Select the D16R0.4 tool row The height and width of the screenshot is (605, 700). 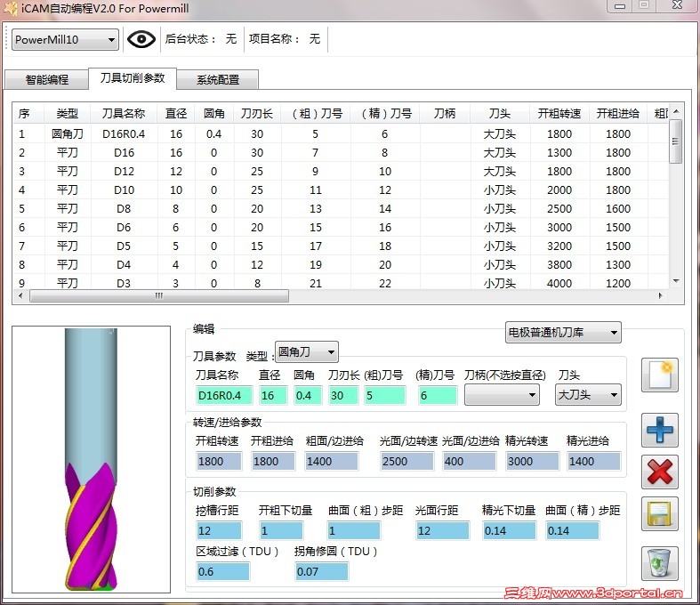click(340, 134)
